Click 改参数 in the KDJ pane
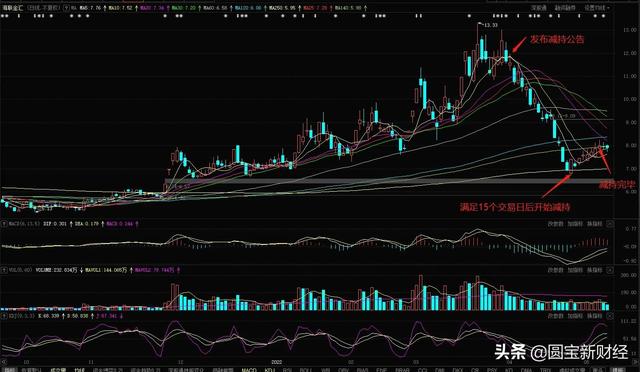 (x=555, y=316)
